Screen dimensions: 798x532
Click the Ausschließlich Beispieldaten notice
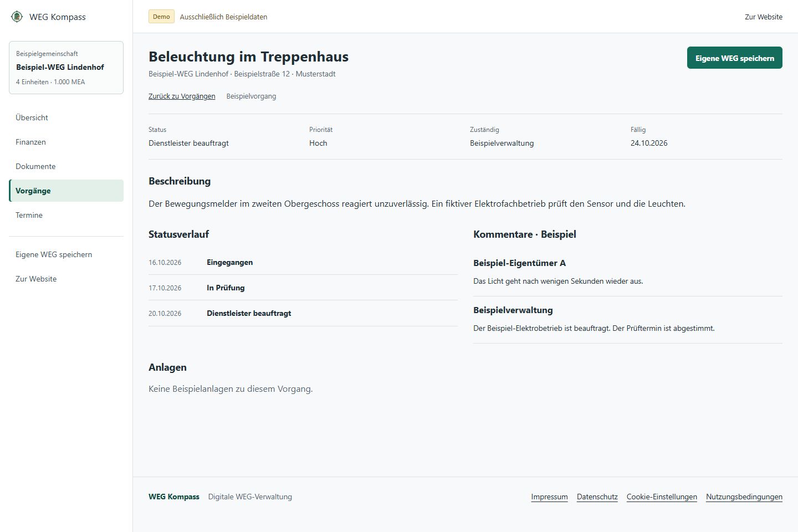[x=223, y=17]
